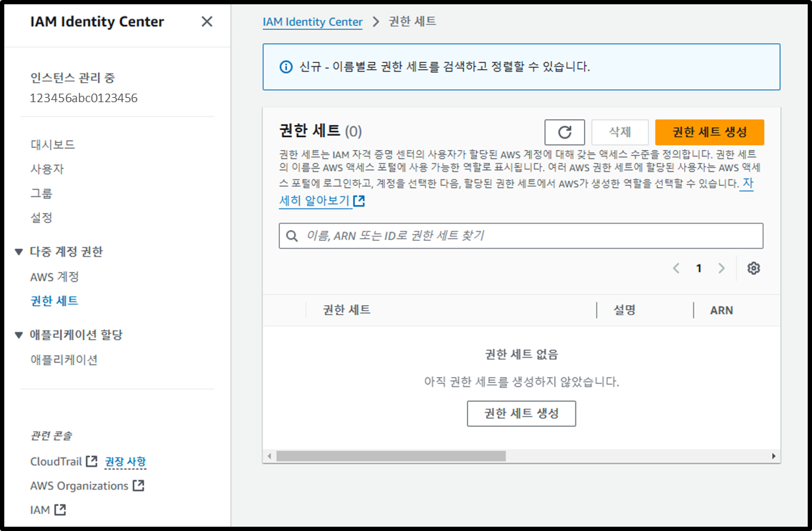Collapse the 다중 계정 권한 section
The image size is (812, 531).
pyautogui.click(x=19, y=252)
